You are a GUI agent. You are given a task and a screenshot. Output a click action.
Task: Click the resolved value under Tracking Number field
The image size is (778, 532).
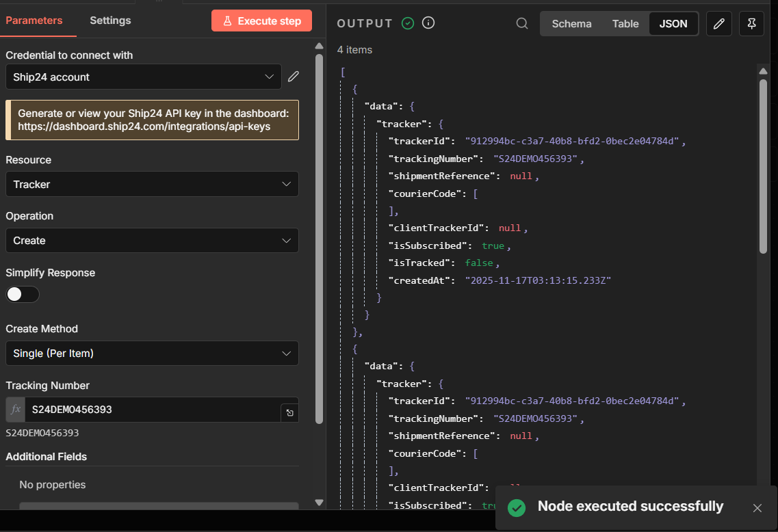click(42, 433)
